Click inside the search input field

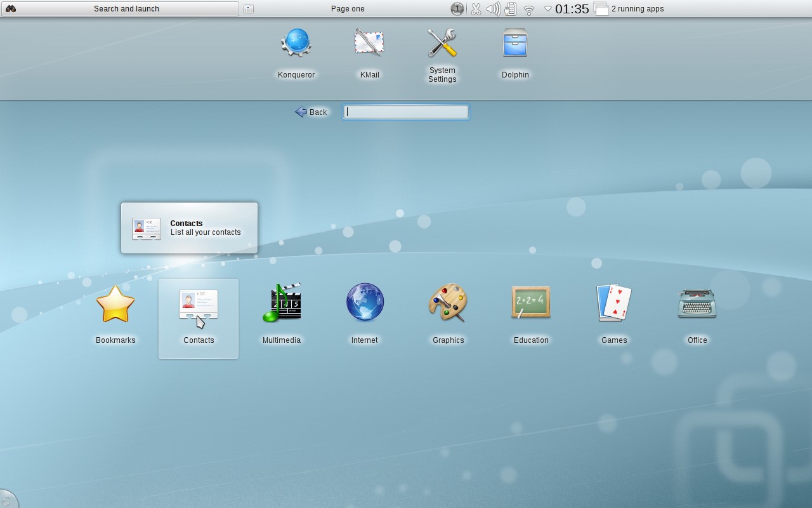click(405, 112)
